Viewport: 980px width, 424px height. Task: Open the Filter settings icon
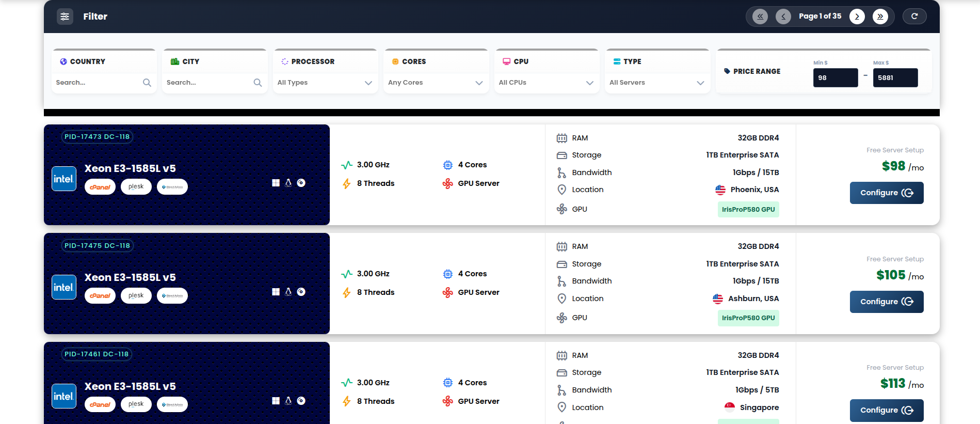[65, 17]
